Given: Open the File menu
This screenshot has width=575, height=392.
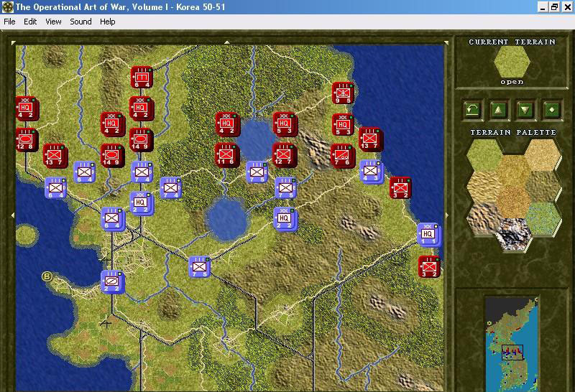Looking at the screenshot, I should coord(9,22).
